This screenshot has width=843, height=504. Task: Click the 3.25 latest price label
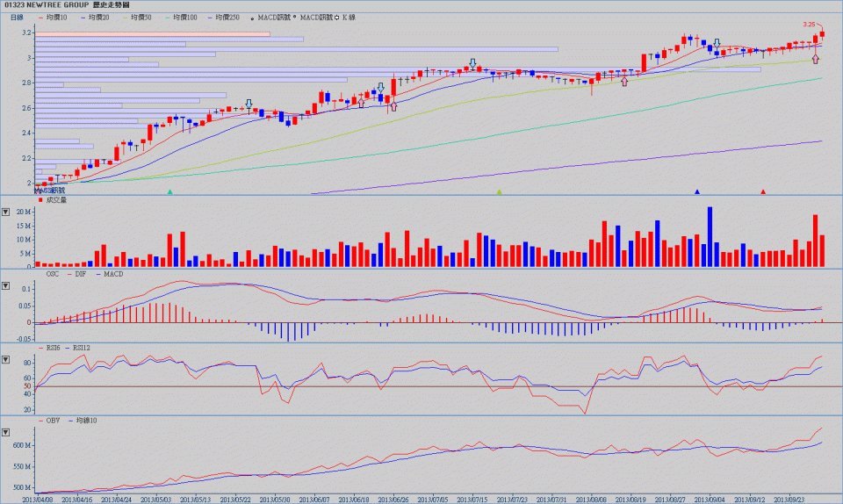(x=810, y=24)
